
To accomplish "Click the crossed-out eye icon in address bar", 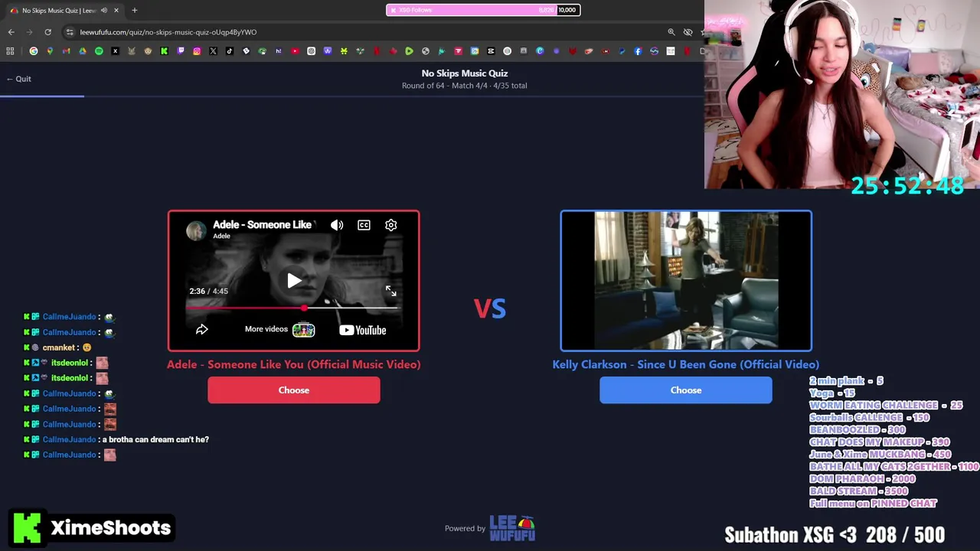I will (688, 32).
